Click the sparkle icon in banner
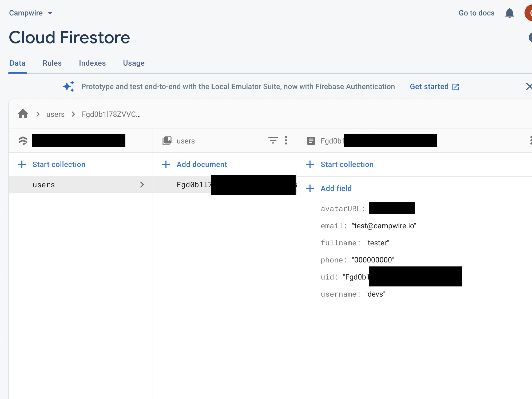The width and height of the screenshot is (532, 399). point(69,86)
